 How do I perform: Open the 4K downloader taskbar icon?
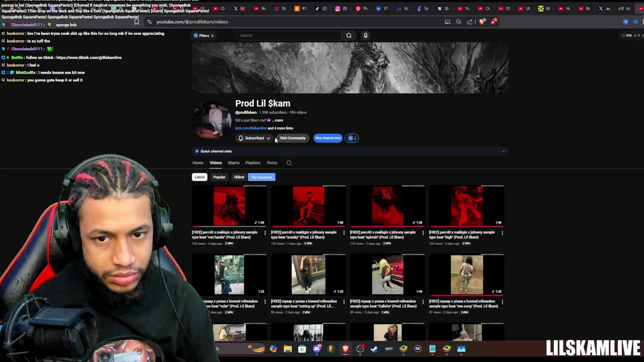pos(418,349)
